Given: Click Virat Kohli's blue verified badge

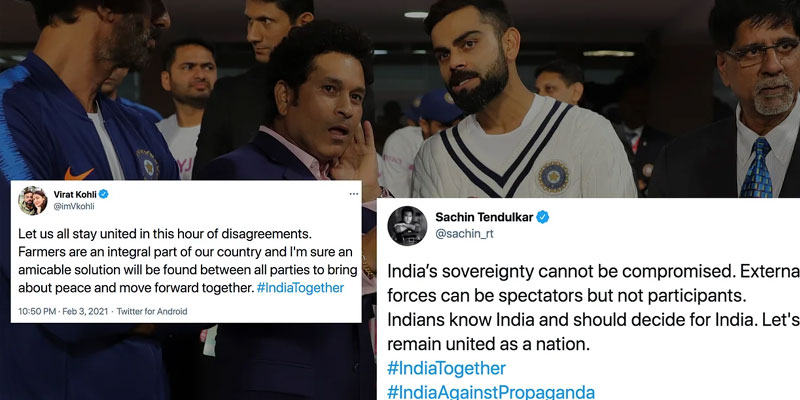Looking at the screenshot, I should point(104,194).
